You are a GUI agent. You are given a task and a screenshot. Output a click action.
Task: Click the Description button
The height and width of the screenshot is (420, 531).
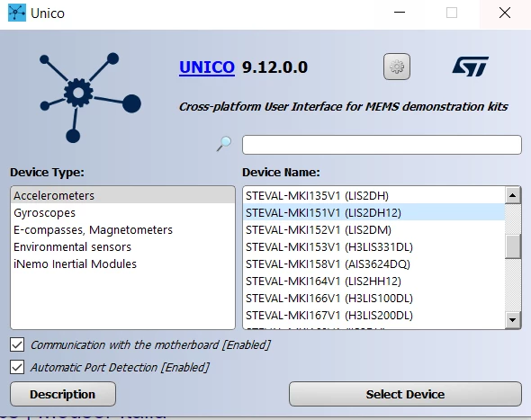(63, 394)
